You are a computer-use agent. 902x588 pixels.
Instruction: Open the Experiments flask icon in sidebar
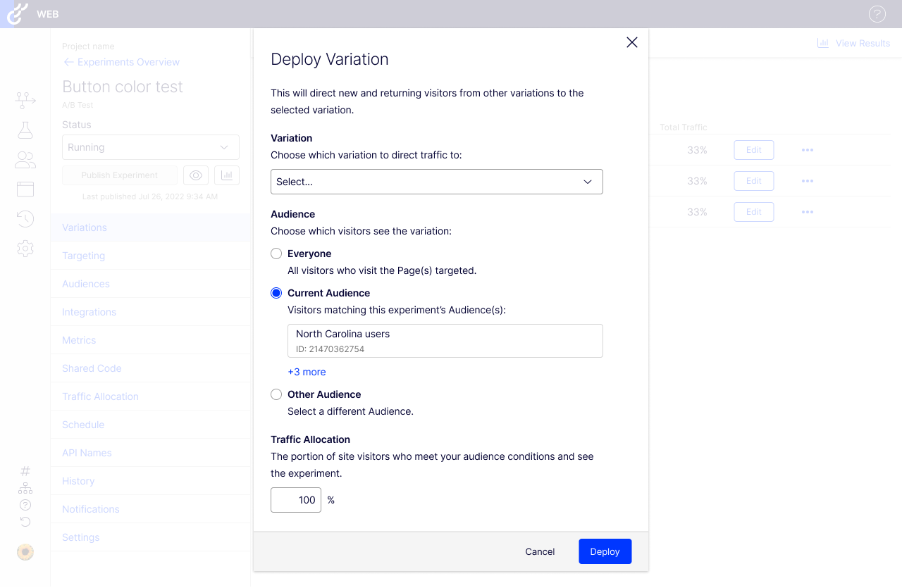[25, 130]
